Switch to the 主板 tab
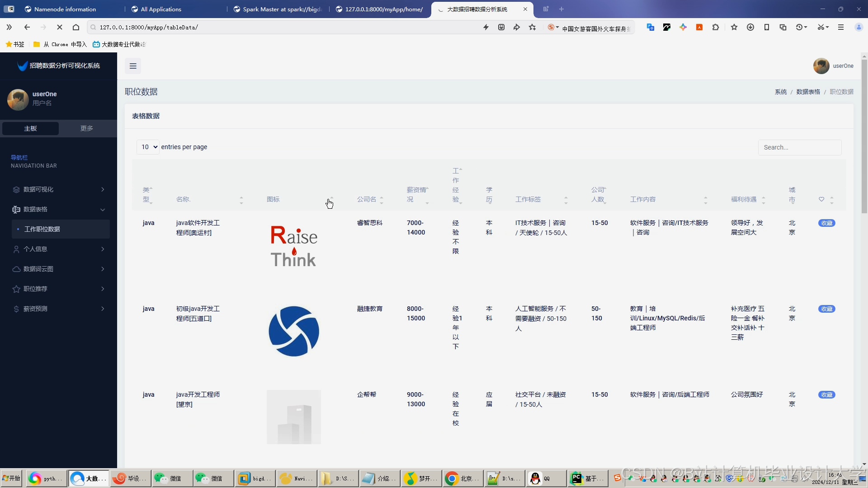Viewport: 868px width, 488px height. tap(30, 128)
